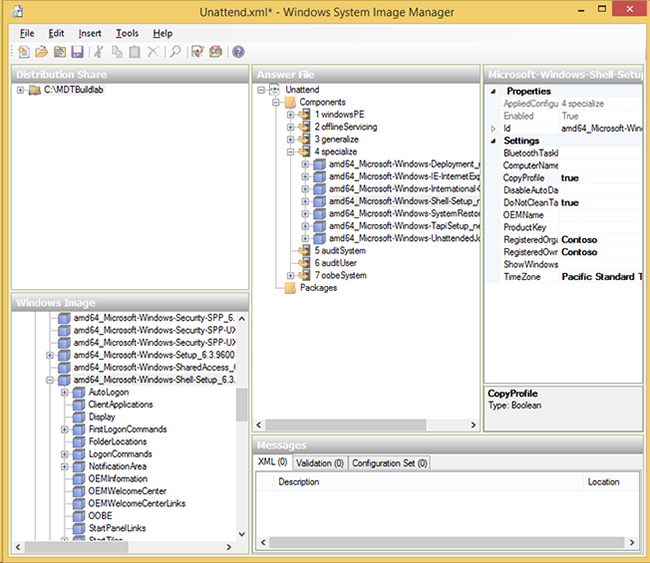Collapse the 4 specialize component node
Image resolution: width=650 pixels, height=563 pixels.
[291, 152]
